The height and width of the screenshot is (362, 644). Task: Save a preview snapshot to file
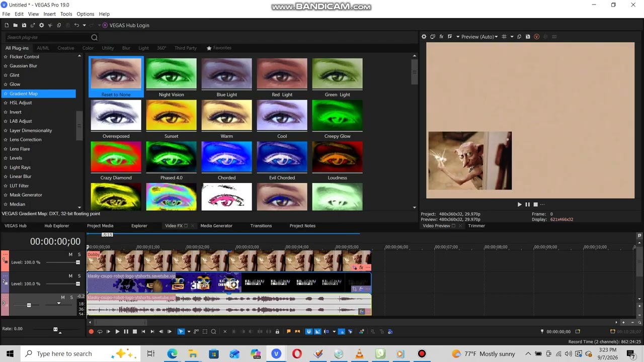coord(528,37)
